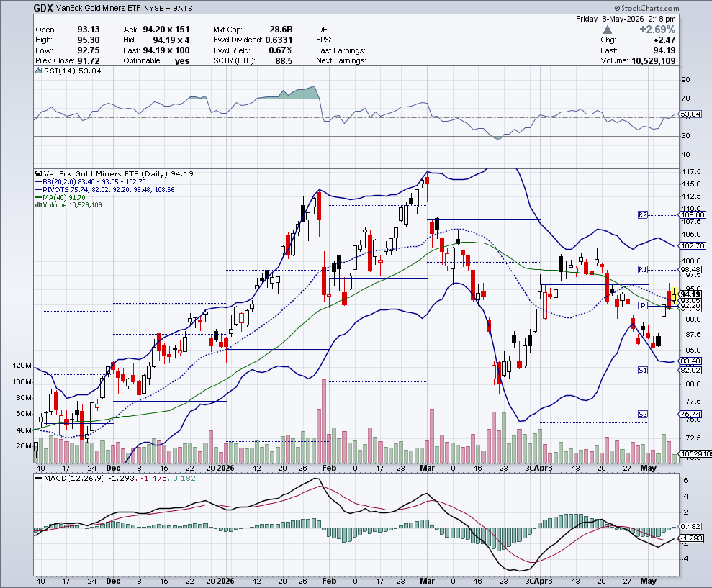Image resolution: width=712 pixels, height=588 pixels.
Task: Click the header Volume value 10,529,109
Action: (653, 61)
